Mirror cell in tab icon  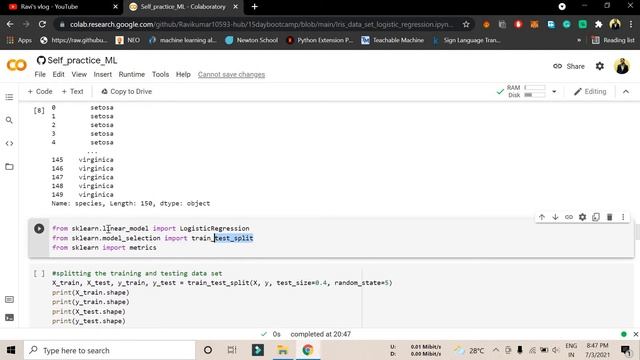596,217
